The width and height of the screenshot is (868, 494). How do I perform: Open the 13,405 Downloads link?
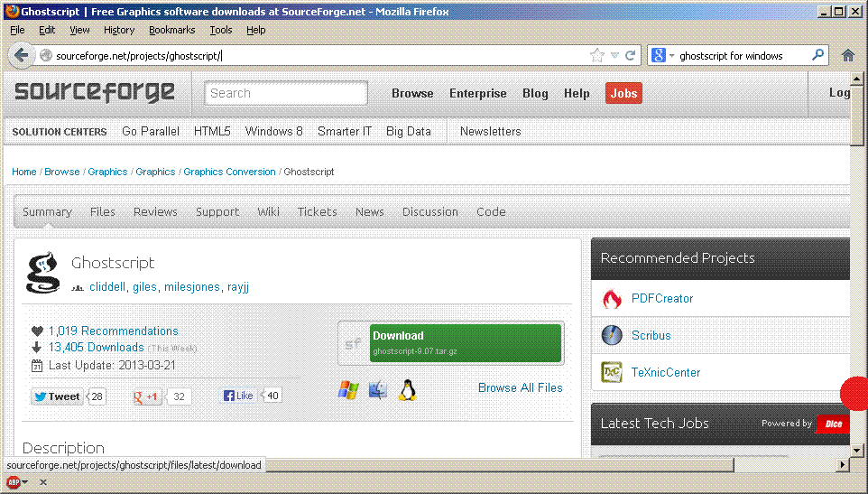click(x=97, y=347)
